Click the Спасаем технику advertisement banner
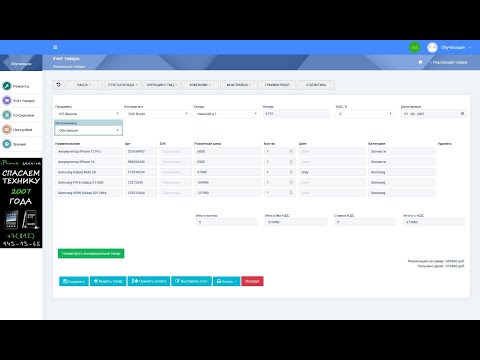 point(21,203)
